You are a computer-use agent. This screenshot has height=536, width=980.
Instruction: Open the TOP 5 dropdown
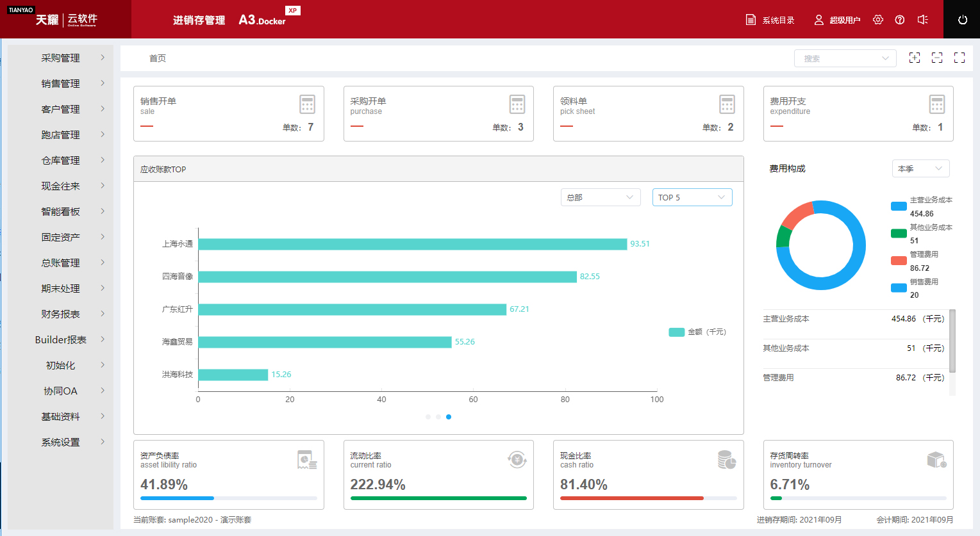pyautogui.click(x=692, y=197)
